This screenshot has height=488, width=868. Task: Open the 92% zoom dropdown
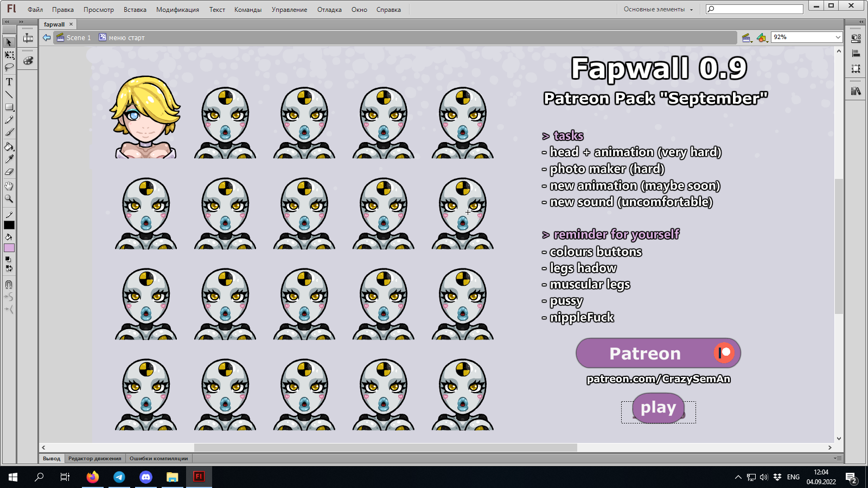838,37
